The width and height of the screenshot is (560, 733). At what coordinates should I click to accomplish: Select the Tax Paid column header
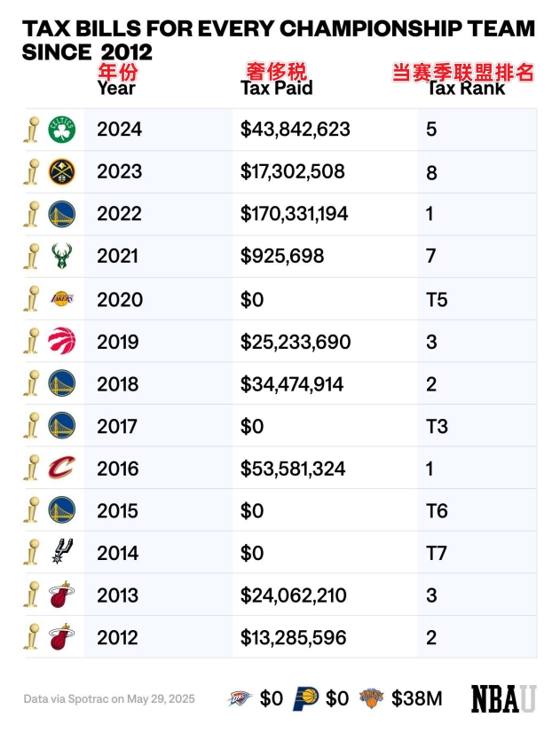pyautogui.click(x=276, y=88)
